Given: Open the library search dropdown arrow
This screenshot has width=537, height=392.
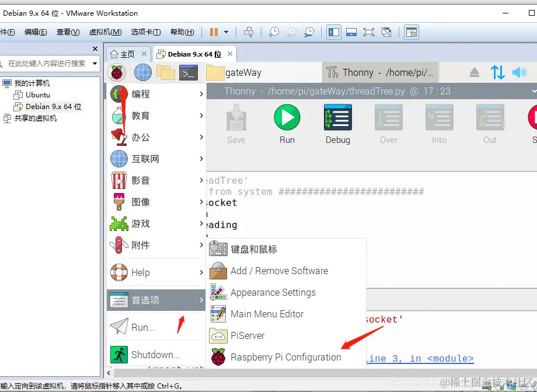Looking at the screenshot, I should coord(95,64).
